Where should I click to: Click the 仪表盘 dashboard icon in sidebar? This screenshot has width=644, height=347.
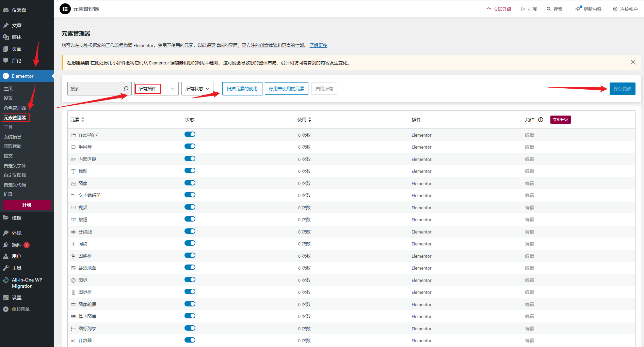coord(6,10)
